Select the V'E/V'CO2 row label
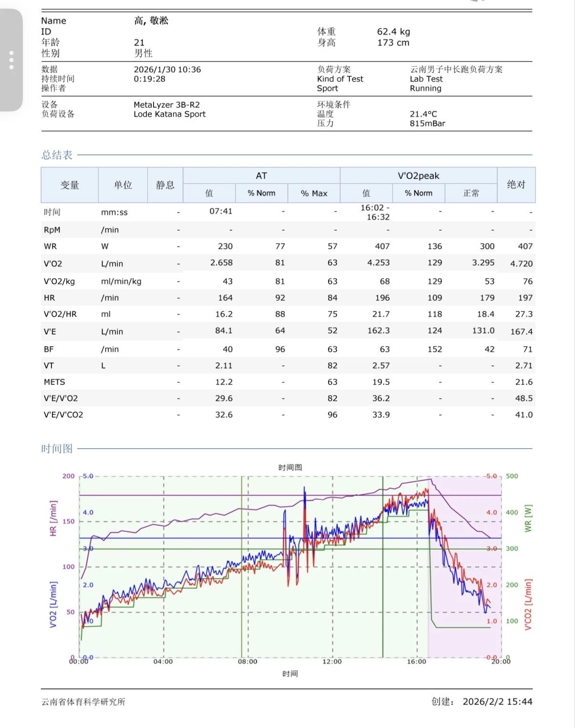 click(63, 415)
